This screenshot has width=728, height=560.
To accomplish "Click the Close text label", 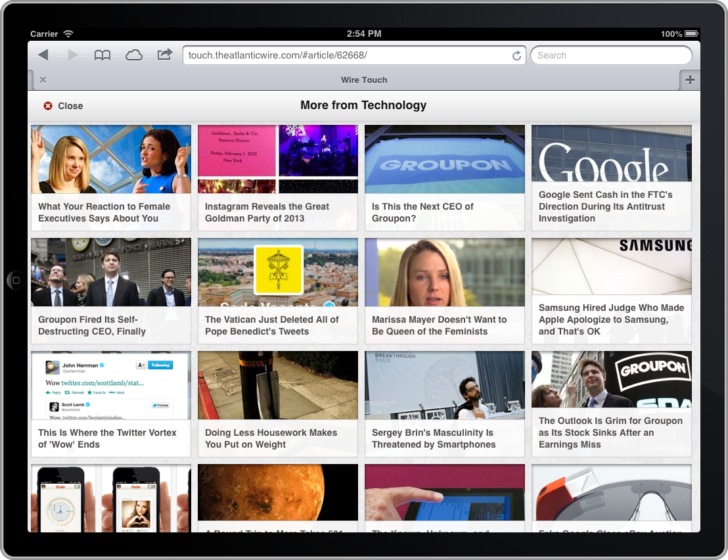I will click(x=70, y=106).
